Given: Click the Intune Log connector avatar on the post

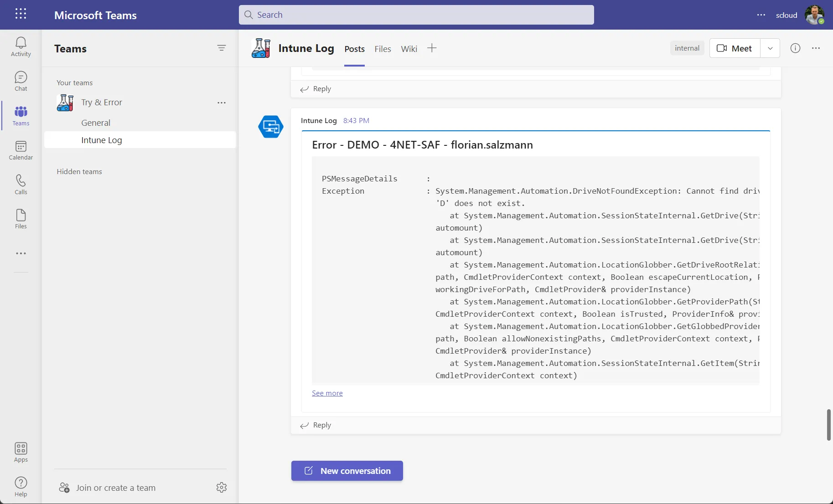Looking at the screenshot, I should click(271, 127).
